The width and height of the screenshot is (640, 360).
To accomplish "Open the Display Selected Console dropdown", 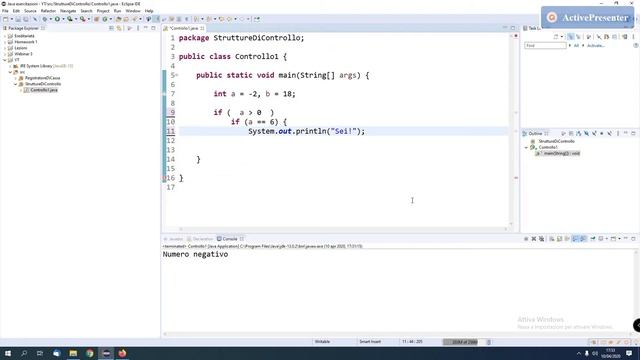I will coord(607,239).
